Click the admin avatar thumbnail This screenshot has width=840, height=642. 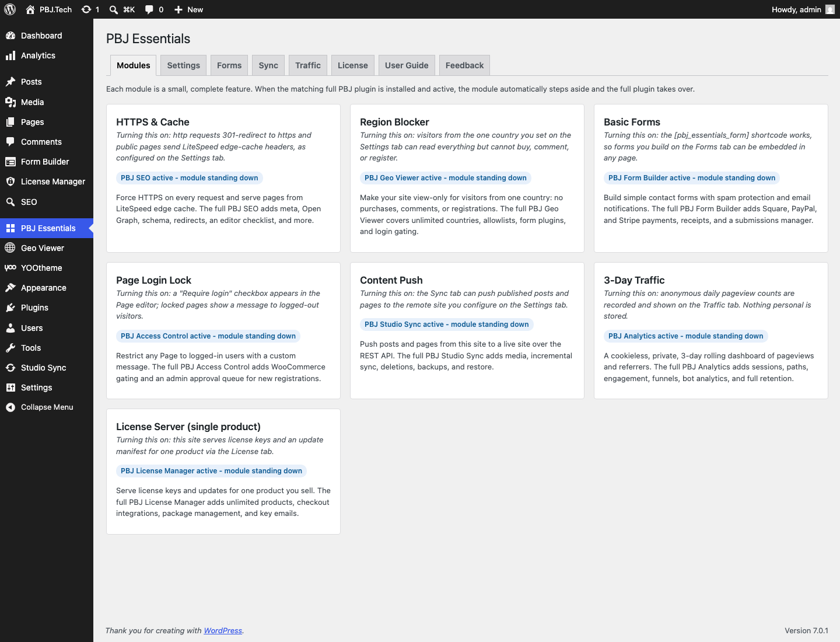pos(830,9)
